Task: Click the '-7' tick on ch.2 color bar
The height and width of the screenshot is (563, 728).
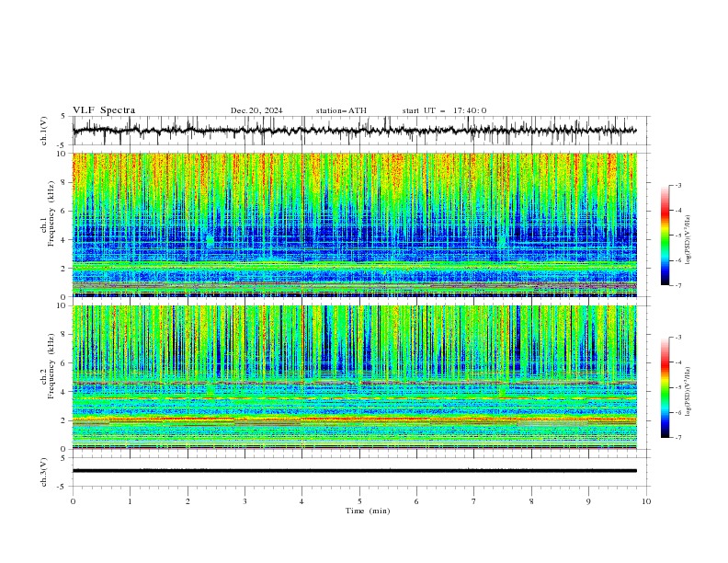Action: coord(678,437)
